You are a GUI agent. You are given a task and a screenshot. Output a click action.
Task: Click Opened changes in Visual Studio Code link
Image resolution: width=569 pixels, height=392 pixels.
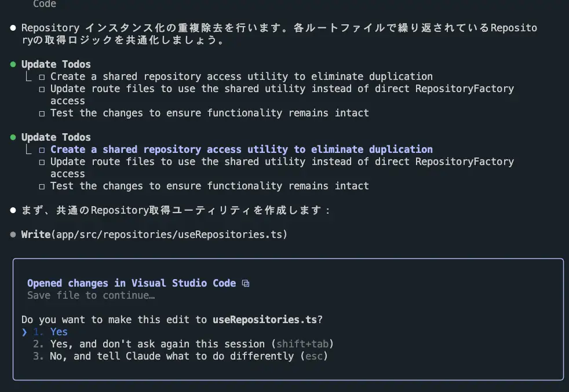[x=132, y=283]
